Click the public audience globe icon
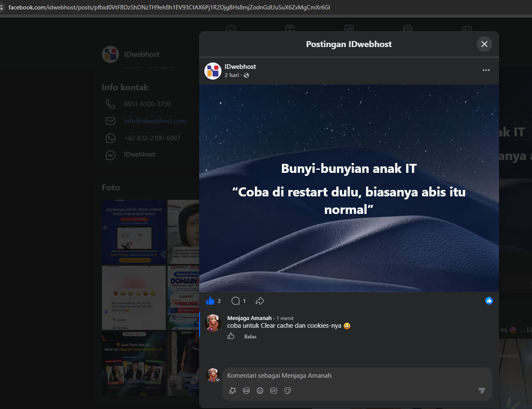Viewport: 532px width, 409px height. 246,75
